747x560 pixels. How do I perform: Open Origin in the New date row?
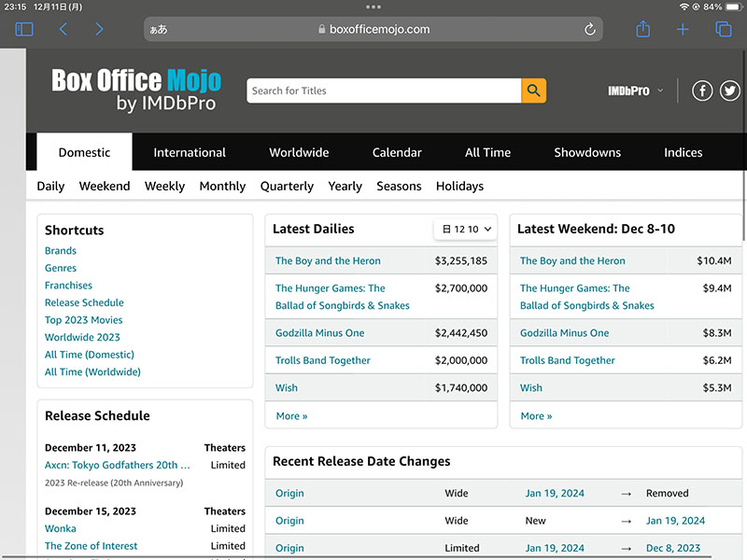point(289,521)
